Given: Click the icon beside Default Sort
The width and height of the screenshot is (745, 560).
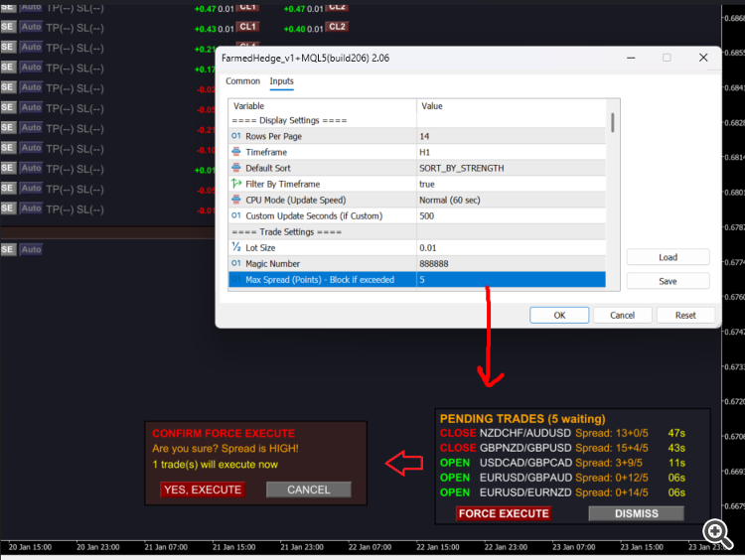Looking at the screenshot, I should tap(235, 168).
